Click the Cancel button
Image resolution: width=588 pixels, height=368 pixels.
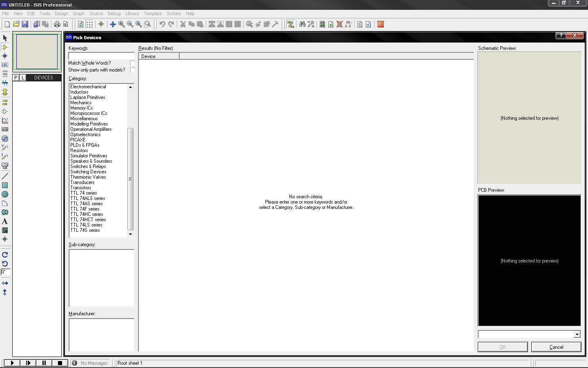(556, 347)
